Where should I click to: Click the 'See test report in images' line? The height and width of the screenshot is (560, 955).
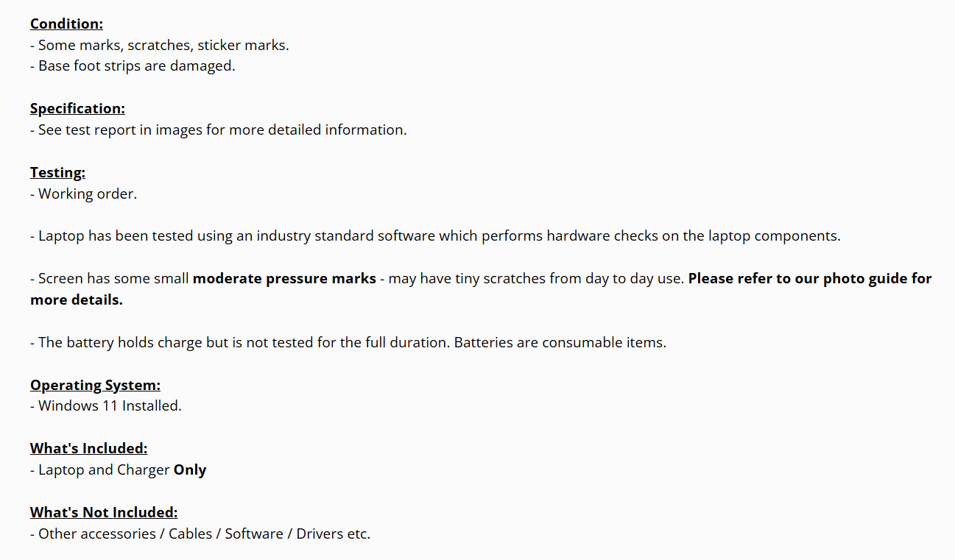tap(218, 130)
